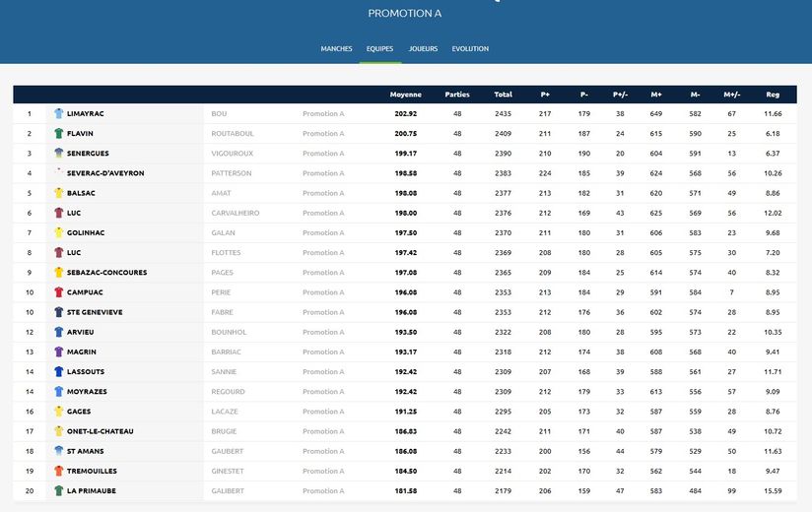
Task: Sort by the Moyenne column header
Action: tap(405, 95)
